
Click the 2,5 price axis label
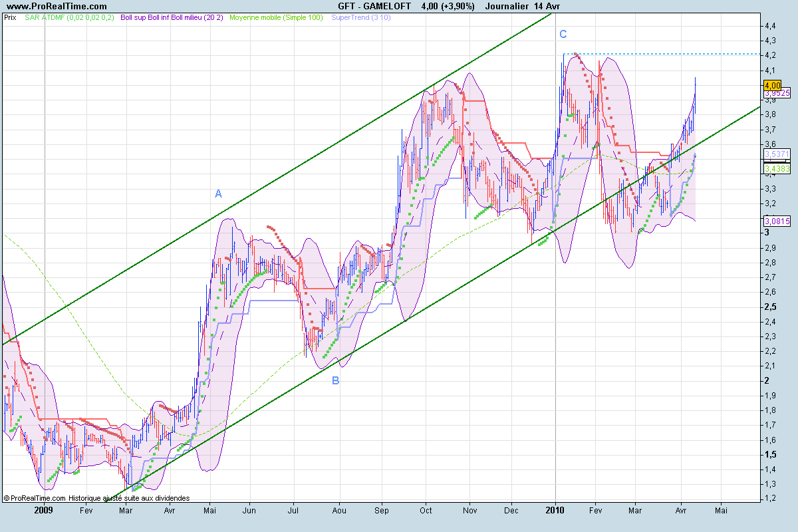pos(769,307)
